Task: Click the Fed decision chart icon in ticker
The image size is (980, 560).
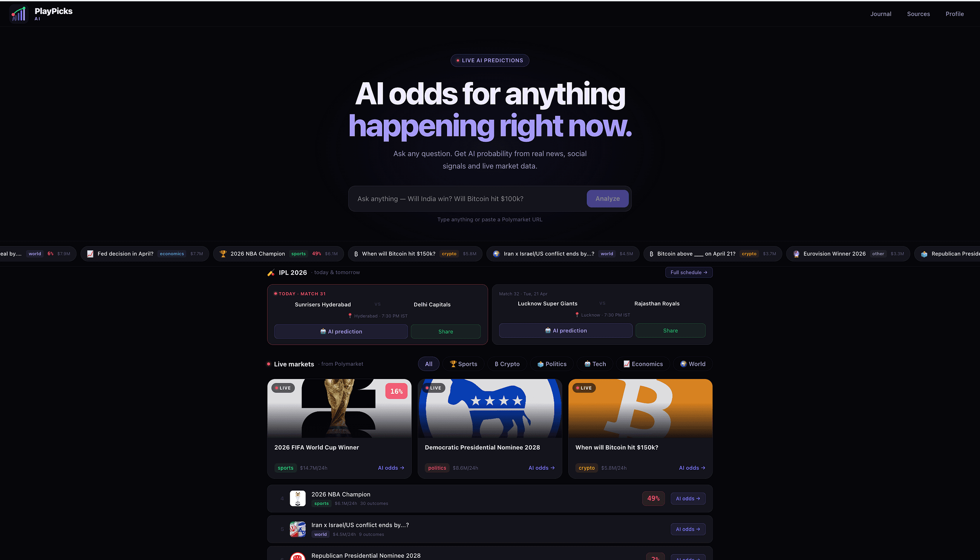Action: [x=90, y=254]
